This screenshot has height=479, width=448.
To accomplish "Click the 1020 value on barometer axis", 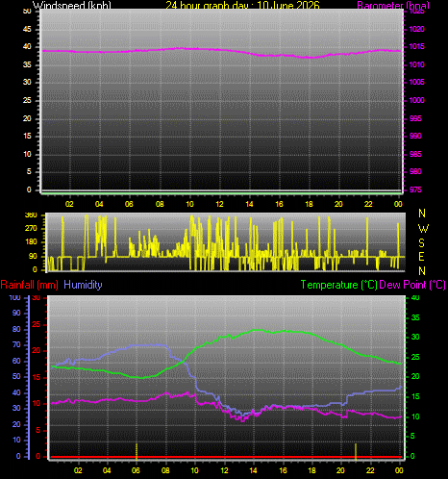I will tap(416, 29).
